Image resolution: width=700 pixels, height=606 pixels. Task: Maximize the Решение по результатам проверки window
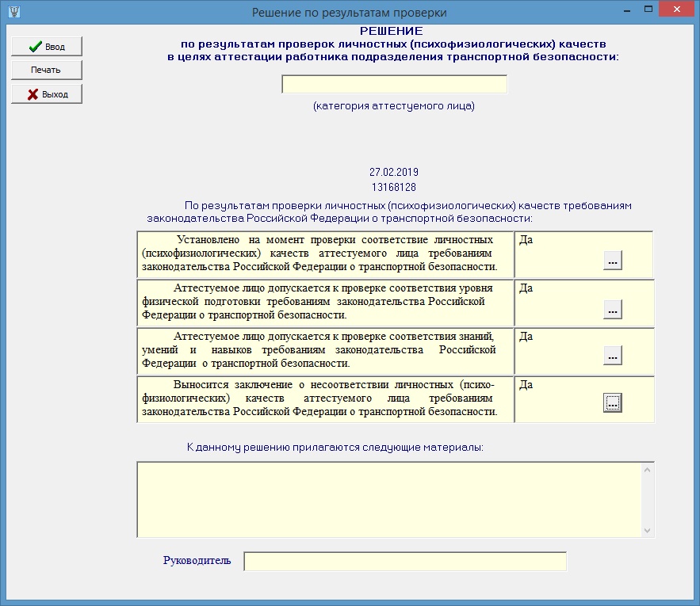[x=648, y=10]
